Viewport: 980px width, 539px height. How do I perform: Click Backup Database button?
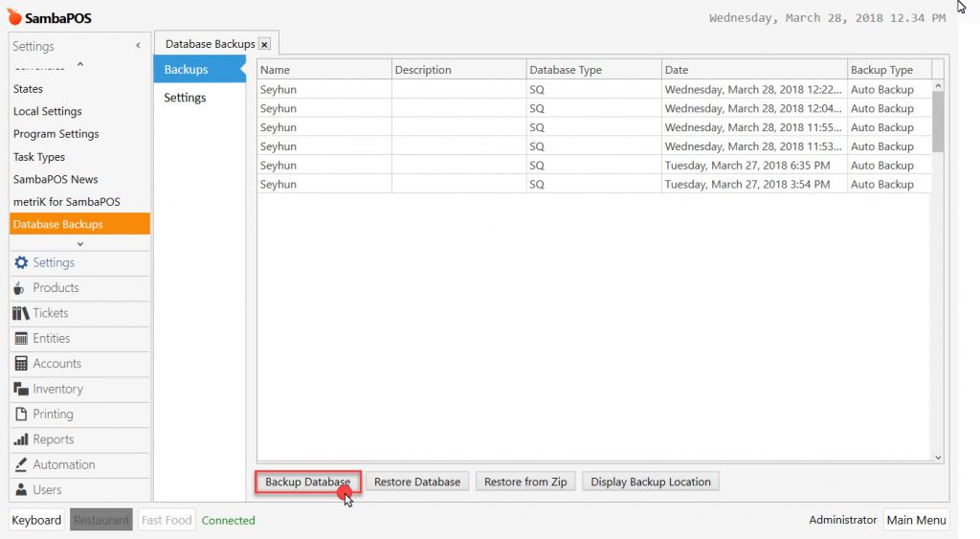point(307,483)
